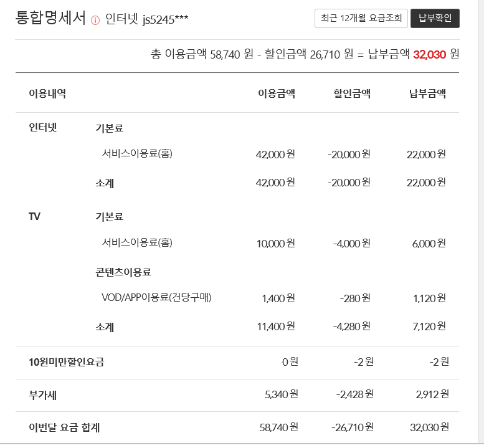The image size is (484, 448).
Task: Click the 이번달 요금 합계 row label
Action: point(64,427)
